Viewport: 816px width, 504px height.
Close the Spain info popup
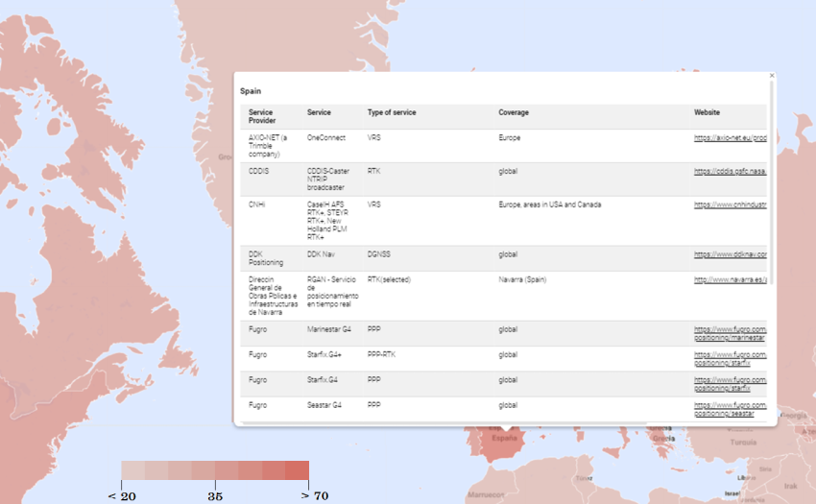[772, 76]
